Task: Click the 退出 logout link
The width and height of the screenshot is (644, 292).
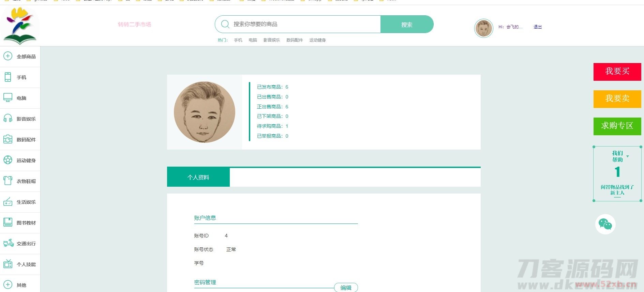Action: (x=537, y=27)
